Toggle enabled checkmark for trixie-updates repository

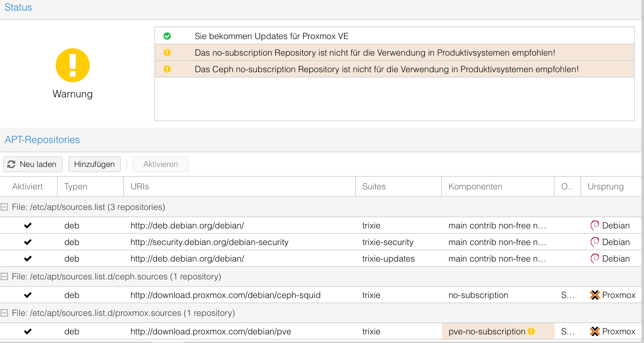(28, 259)
